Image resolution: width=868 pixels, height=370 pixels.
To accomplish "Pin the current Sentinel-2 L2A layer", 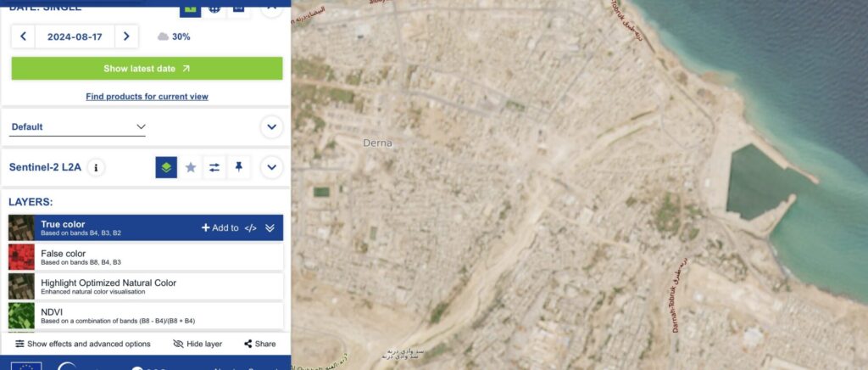I will (x=238, y=167).
